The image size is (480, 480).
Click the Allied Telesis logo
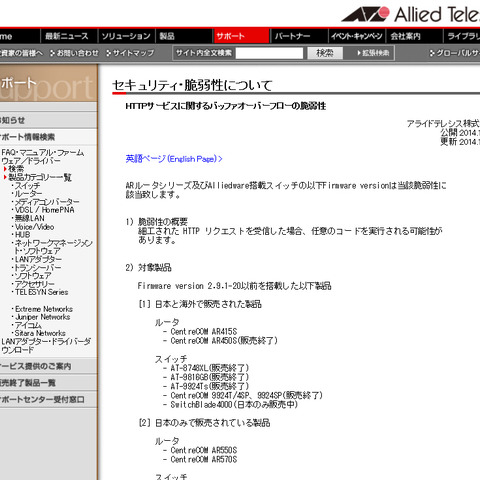click(x=411, y=14)
